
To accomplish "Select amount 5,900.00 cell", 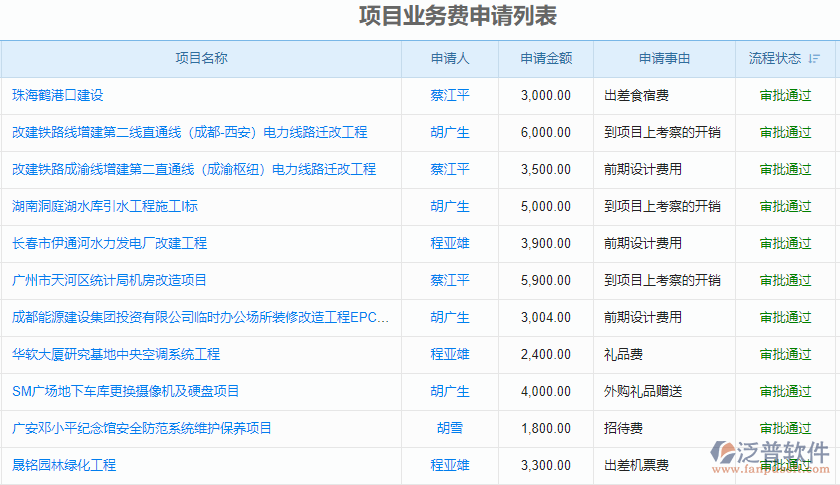I will [546, 280].
